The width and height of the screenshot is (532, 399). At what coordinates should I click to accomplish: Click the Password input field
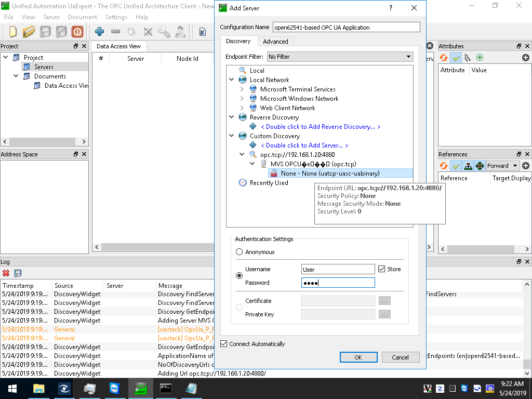point(338,283)
